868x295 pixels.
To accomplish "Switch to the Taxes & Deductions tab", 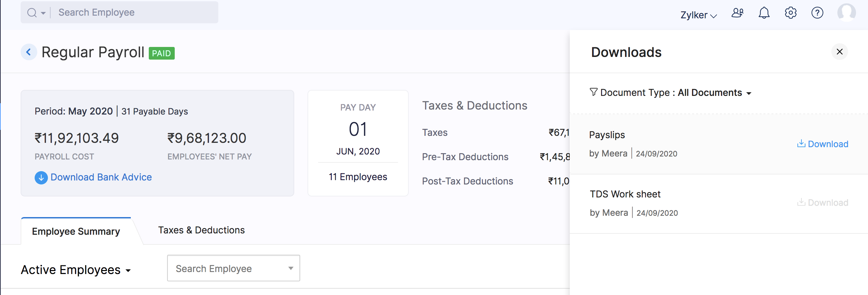I will tap(201, 230).
